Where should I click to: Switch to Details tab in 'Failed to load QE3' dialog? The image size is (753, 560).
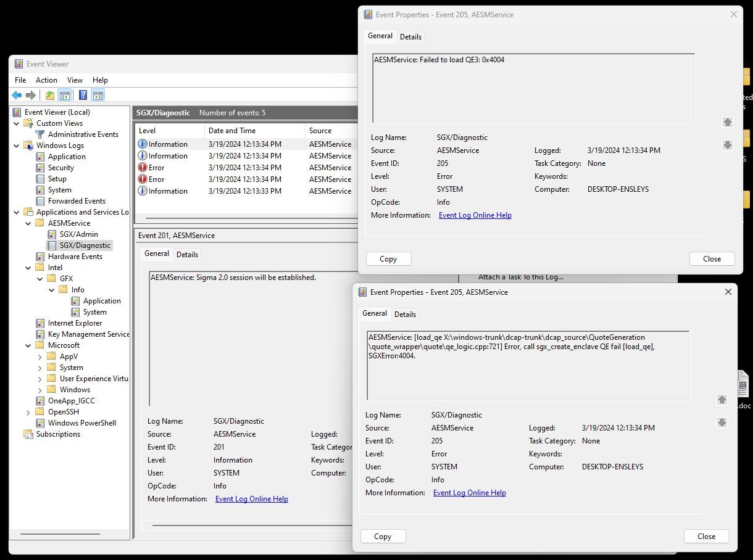tap(410, 36)
